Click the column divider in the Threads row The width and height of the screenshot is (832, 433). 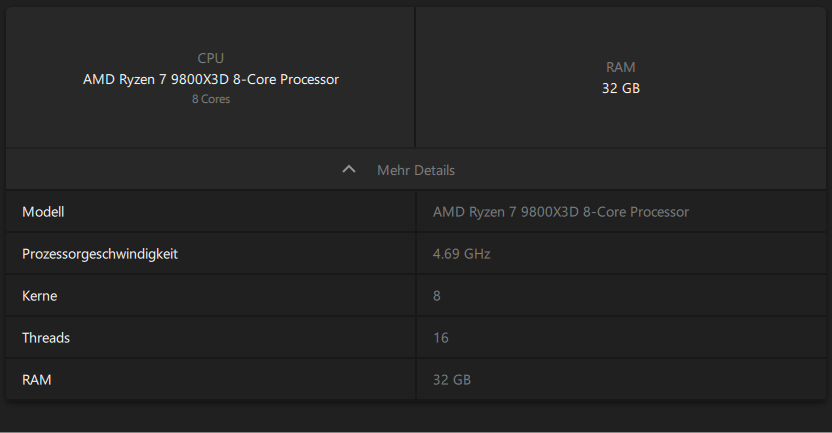[416, 338]
